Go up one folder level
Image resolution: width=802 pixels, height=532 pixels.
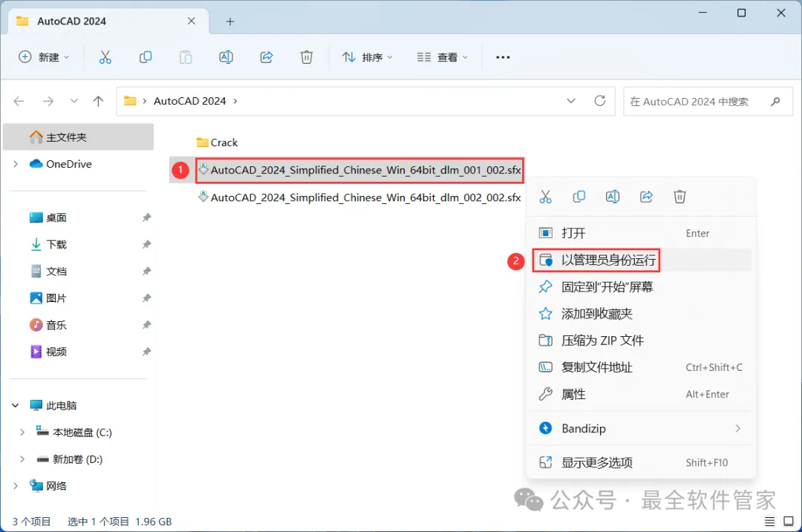[x=98, y=101]
